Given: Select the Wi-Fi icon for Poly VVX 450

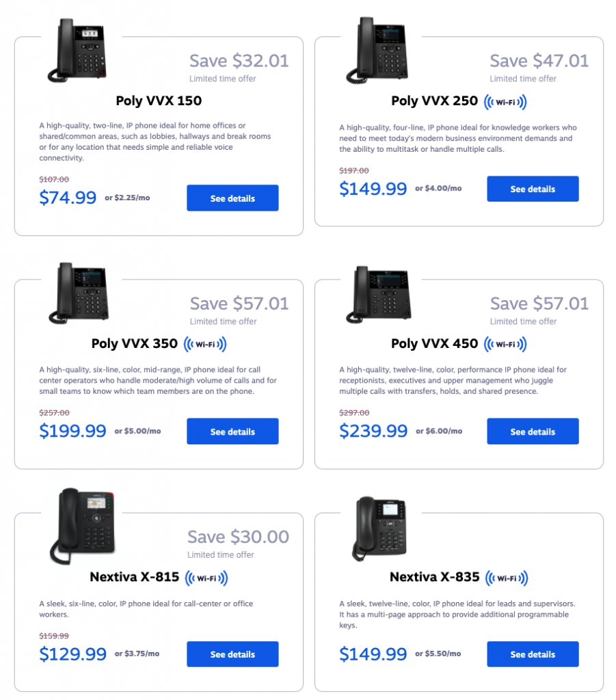Looking at the screenshot, I should pyautogui.click(x=506, y=344).
